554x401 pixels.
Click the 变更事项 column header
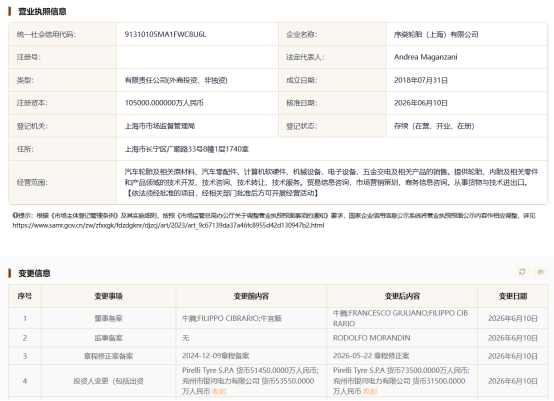pos(108,296)
